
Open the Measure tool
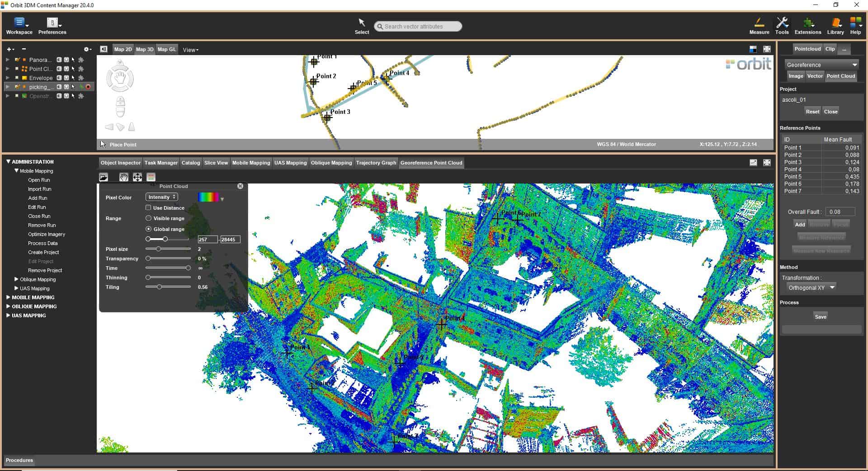(759, 25)
